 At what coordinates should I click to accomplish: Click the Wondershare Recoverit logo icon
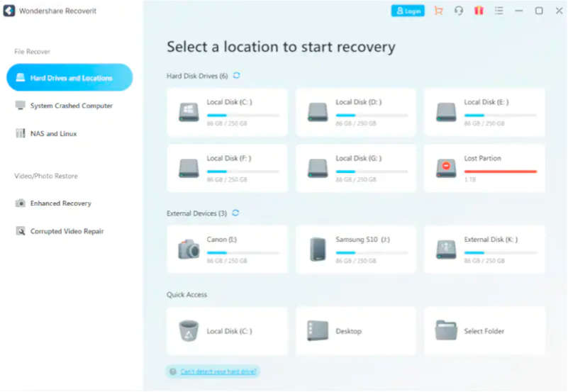[9, 11]
